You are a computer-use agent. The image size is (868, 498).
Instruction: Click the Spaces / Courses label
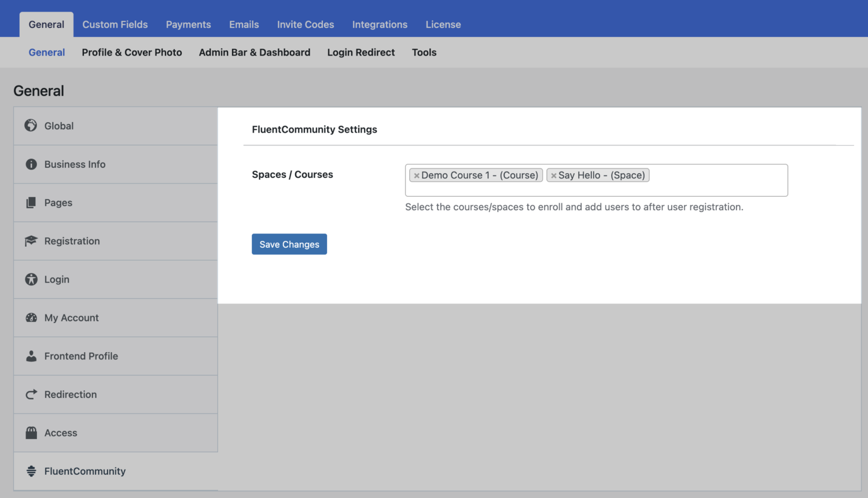pyautogui.click(x=292, y=174)
